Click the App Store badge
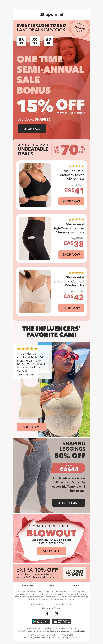Image resolution: width=103 pixels, height=644 pixels. point(62,621)
